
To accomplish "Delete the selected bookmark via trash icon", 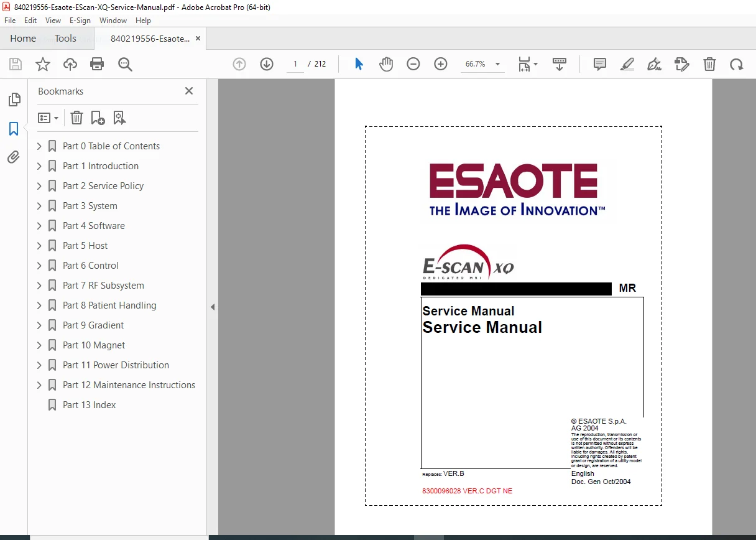I will pos(76,118).
